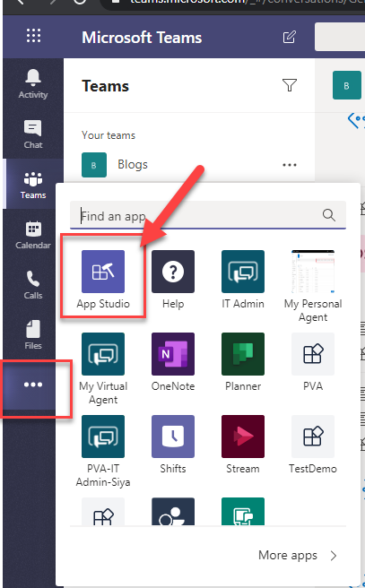Open Files in the left rail

click(33, 335)
